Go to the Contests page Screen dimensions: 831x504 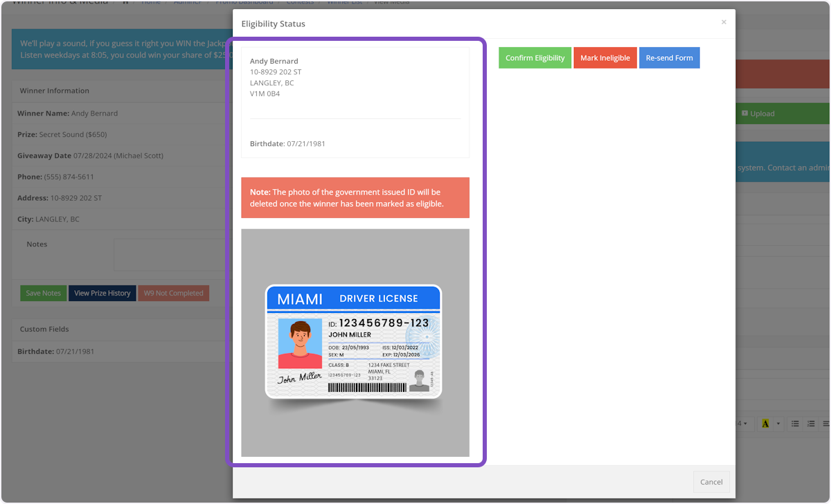click(x=300, y=3)
